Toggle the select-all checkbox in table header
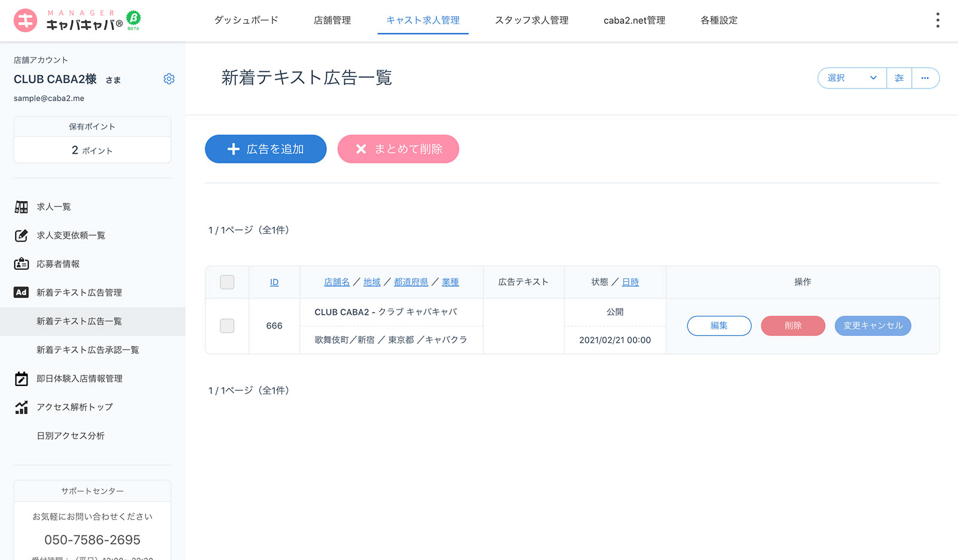The height and width of the screenshot is (560, 958). pyautogui.click(x=227, y=282)
